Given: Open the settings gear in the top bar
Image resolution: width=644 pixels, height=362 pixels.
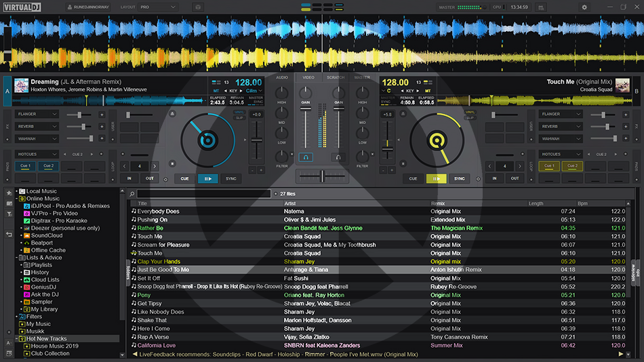Looking at the screenshot, I should 584,7.
